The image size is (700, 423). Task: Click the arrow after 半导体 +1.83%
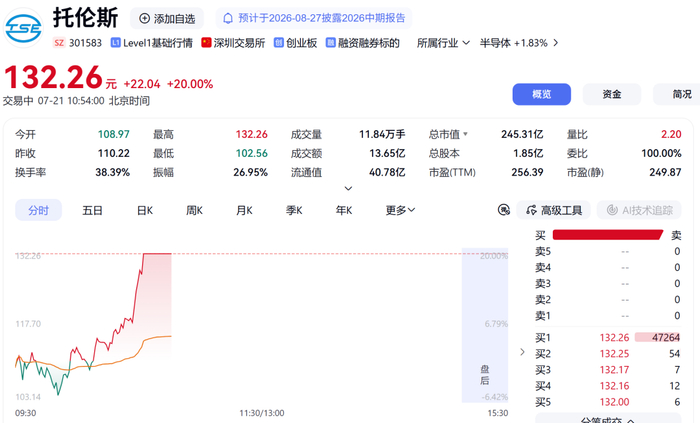coord(556,43)
